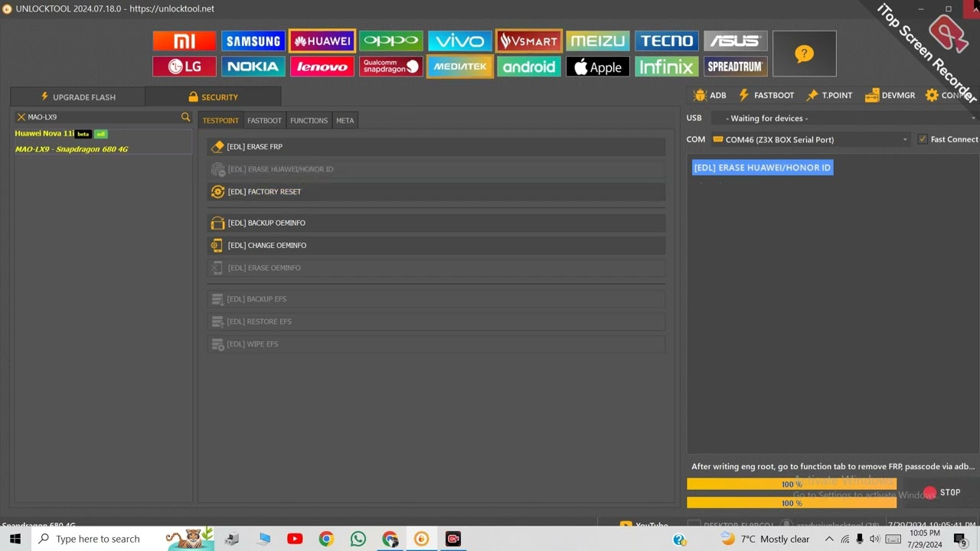Viewport: 980px width, 551px height.
Task: Clear search with the X icon
Action: point(21,117)
